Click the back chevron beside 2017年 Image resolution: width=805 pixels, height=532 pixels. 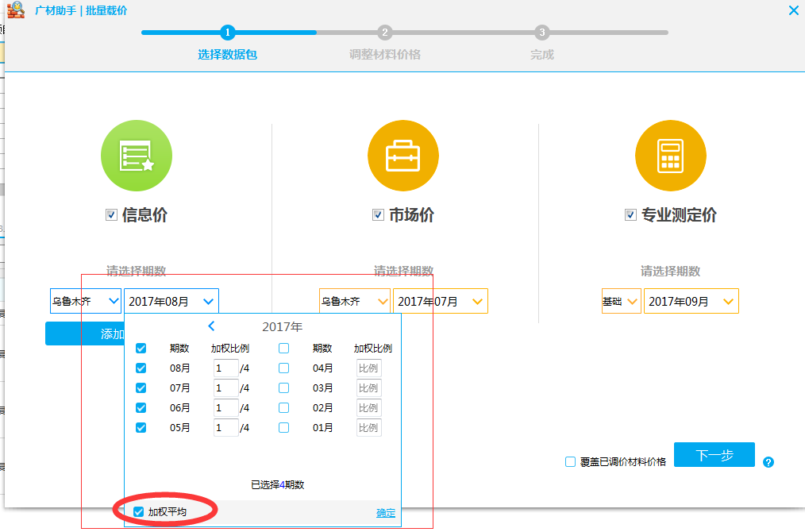(211, 326)
